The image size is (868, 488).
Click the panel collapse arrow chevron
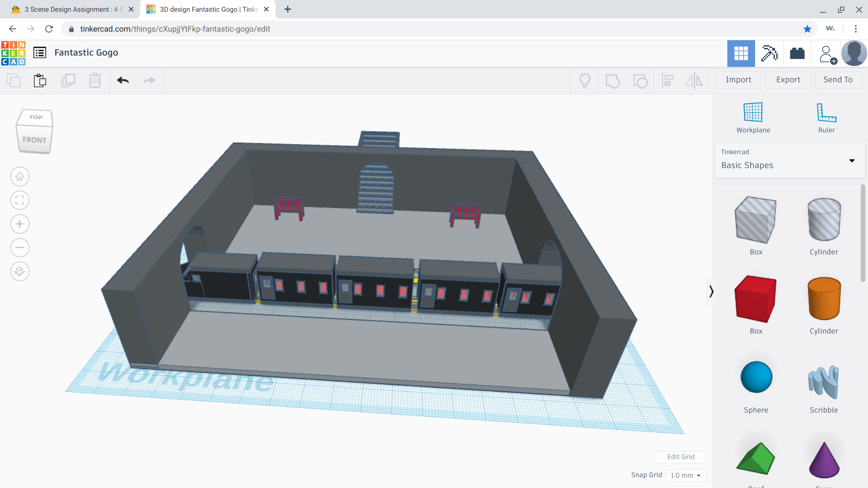pos(711,291)
